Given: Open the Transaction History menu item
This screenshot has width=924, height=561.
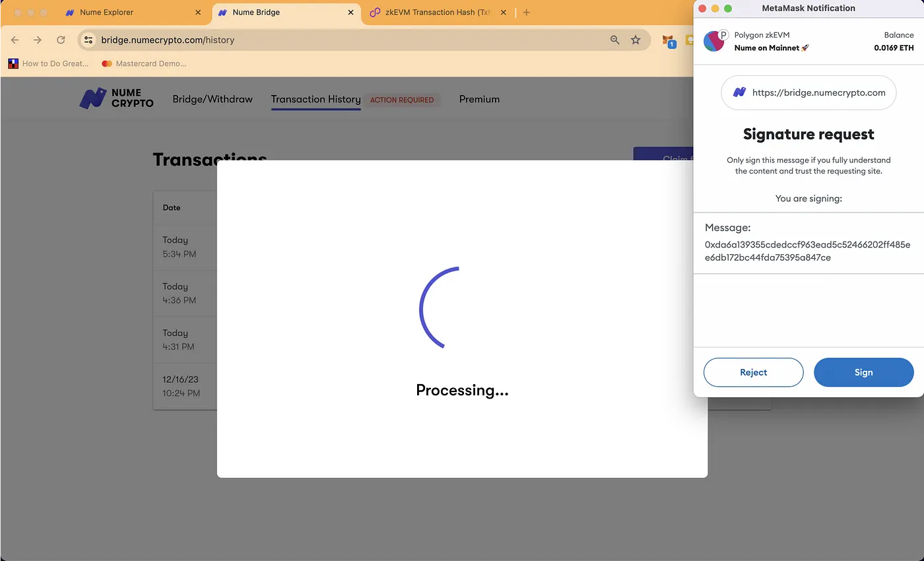Looking at the screenshot, I should (315, 99).
